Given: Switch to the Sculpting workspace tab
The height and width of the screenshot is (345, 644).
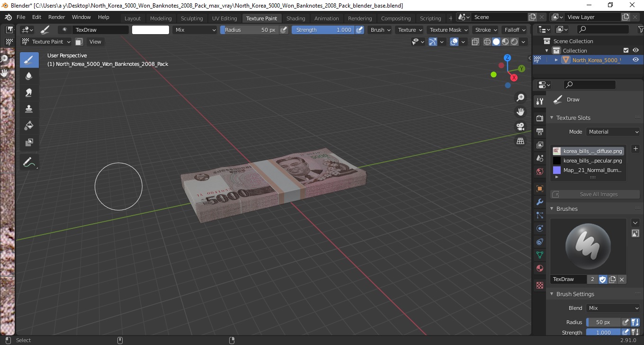Looking at the screenshot, I should click(x=192, y=18).
